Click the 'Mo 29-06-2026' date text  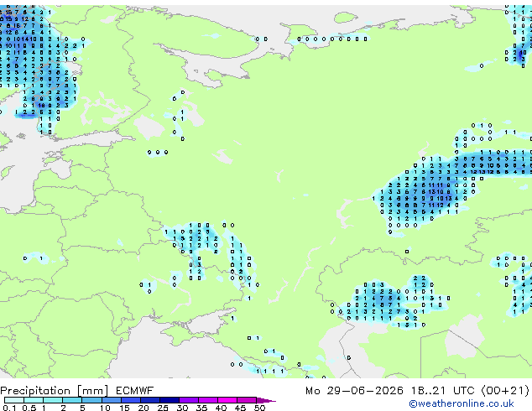(354, 391)
